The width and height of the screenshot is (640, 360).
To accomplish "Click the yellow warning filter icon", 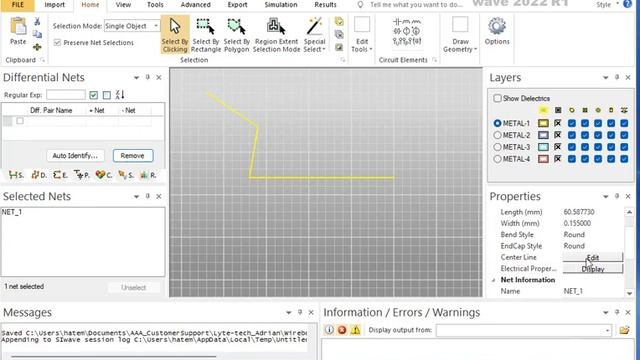I will [355, 330].
